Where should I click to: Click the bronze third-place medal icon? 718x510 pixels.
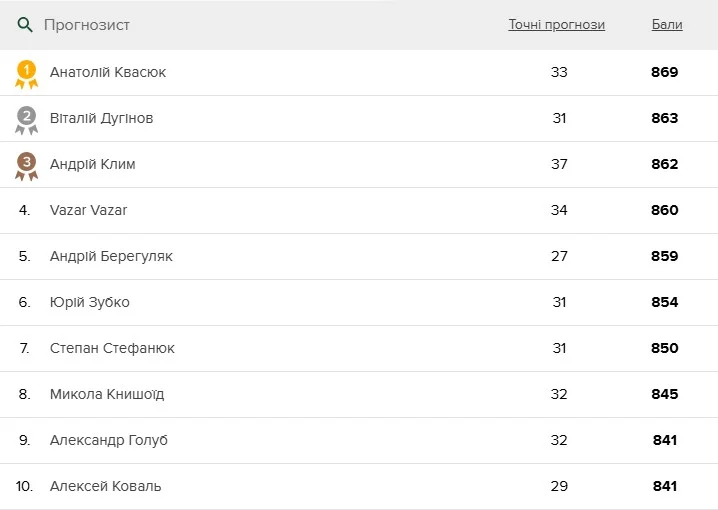pyautogui.click(x=27, y=165)
